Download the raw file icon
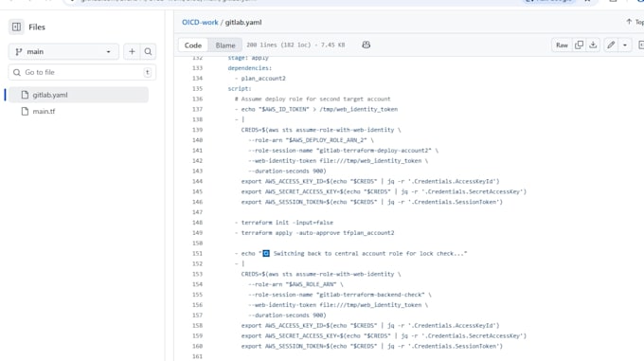The width and height of the screenshot is (644, 361). click(x=593, y=45)
